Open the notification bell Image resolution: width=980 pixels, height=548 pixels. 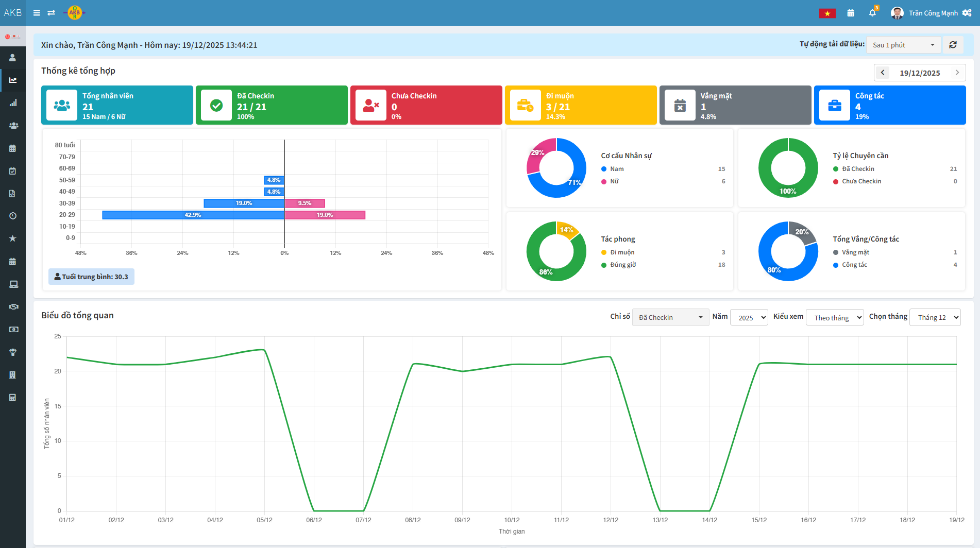[x=872, y=13]
